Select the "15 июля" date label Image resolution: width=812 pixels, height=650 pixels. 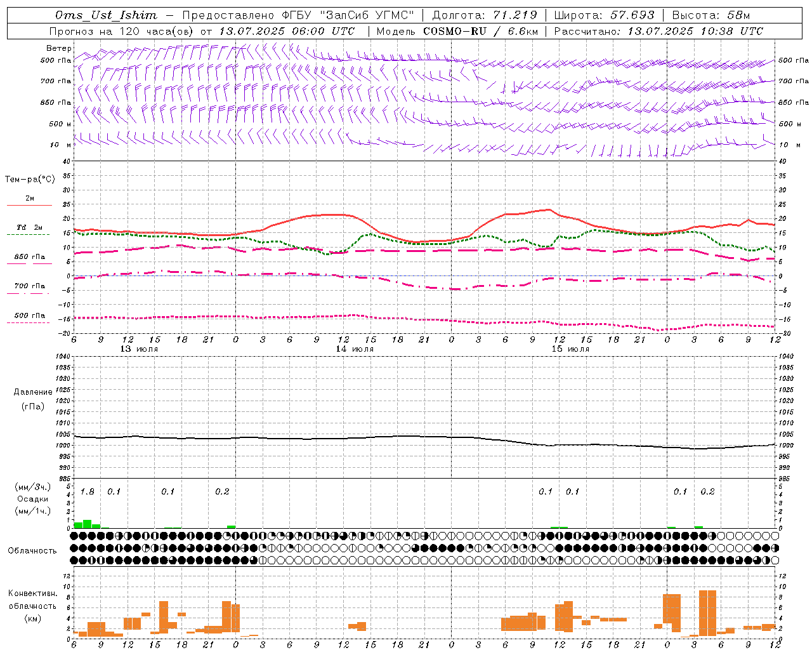[x=570, y=349]
